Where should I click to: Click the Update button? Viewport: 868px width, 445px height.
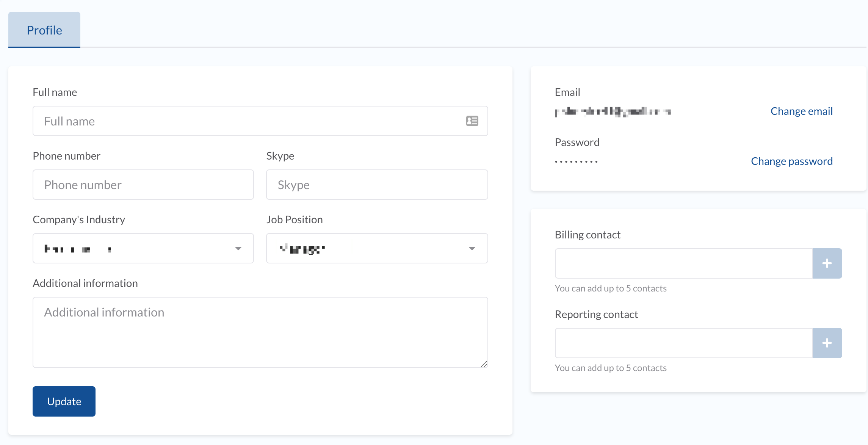pyautogui.click(x=64, y=401)
